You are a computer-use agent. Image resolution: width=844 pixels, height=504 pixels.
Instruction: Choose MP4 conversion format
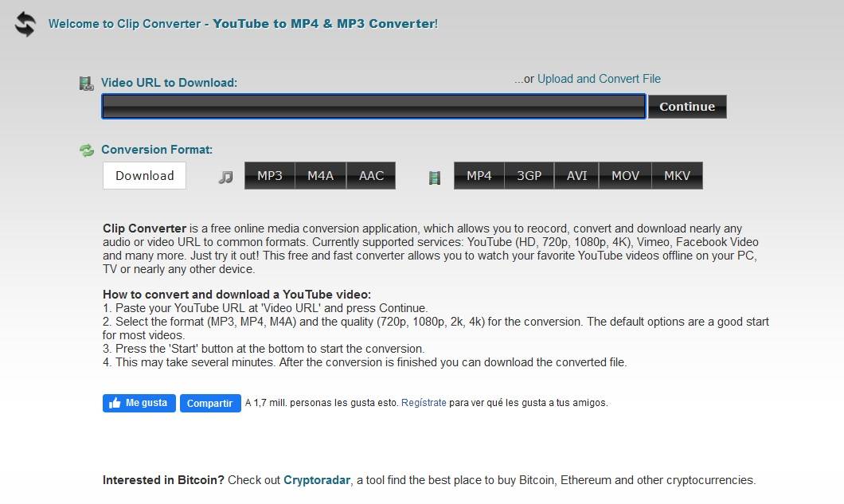479,175
